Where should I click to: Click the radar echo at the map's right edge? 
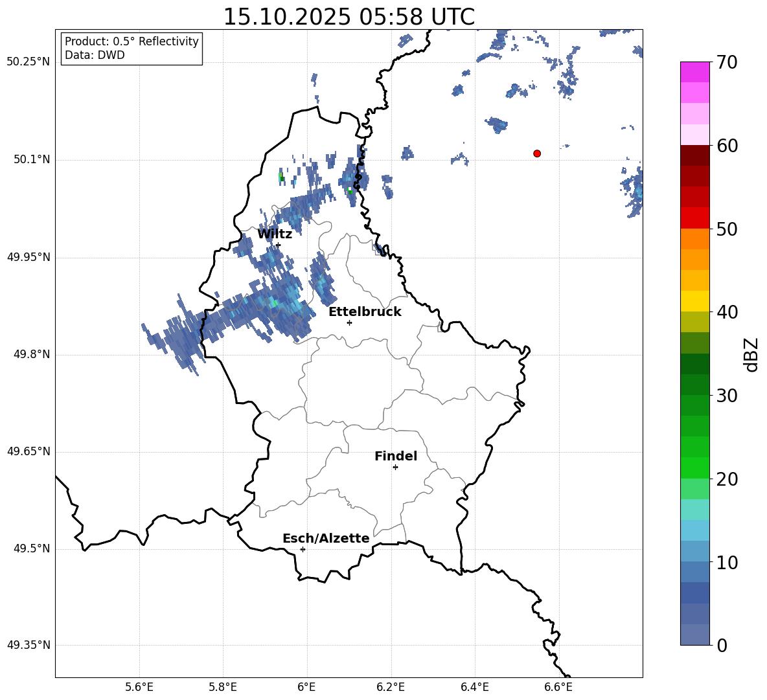[x=632, y=190]
